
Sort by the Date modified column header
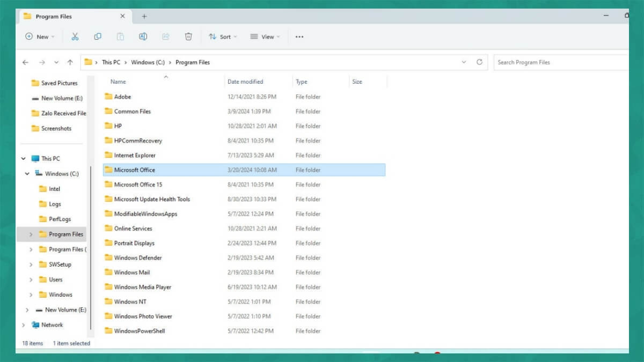245,82
